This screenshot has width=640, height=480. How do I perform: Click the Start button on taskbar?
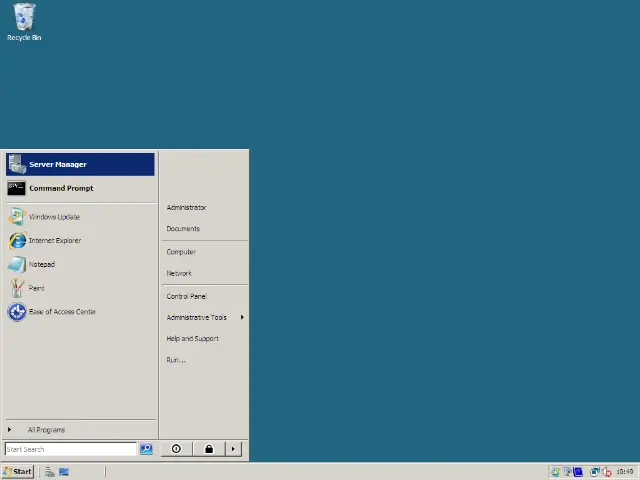pos(18,472)
